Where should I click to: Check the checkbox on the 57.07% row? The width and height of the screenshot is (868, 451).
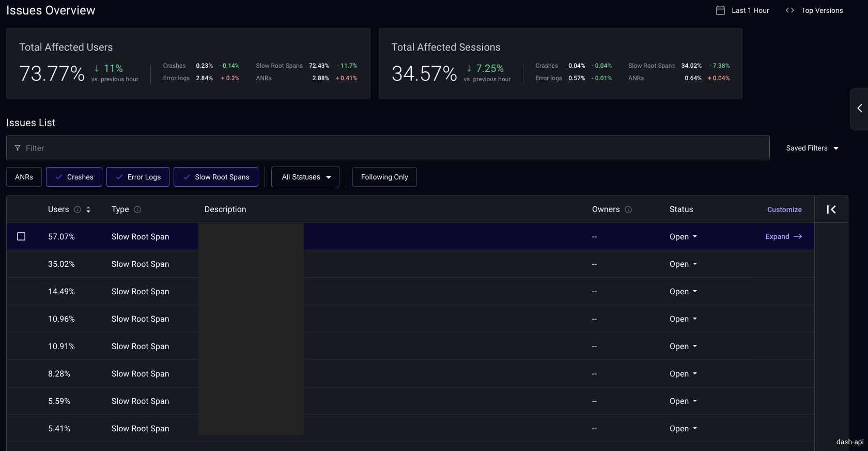click(21, 236)
